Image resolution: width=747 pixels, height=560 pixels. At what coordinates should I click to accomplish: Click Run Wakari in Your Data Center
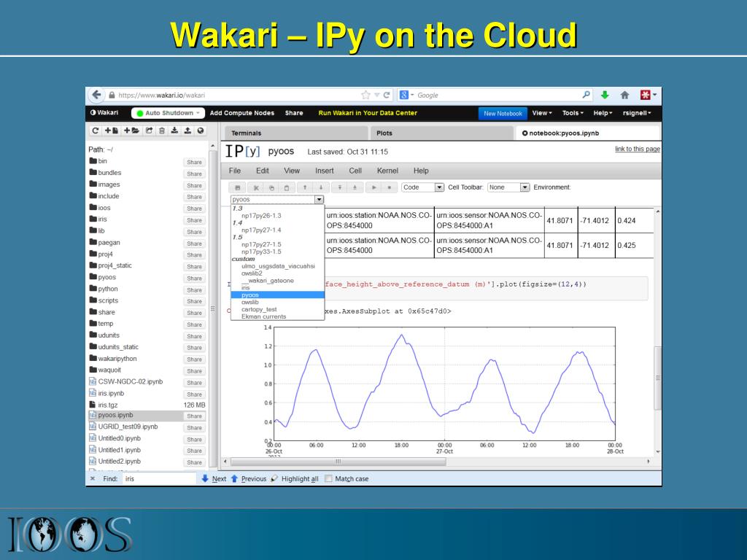tap(368, 113)
